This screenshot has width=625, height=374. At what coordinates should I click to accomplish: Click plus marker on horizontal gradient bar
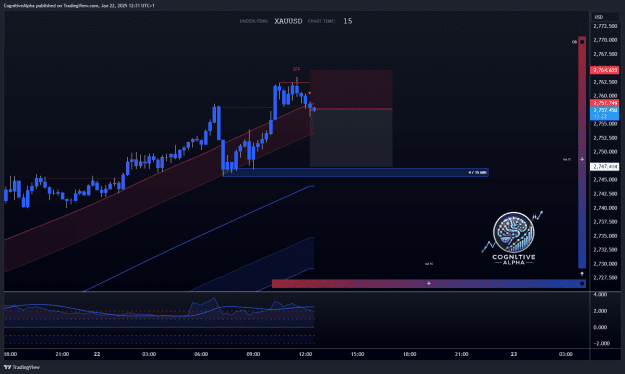[428, 283]
